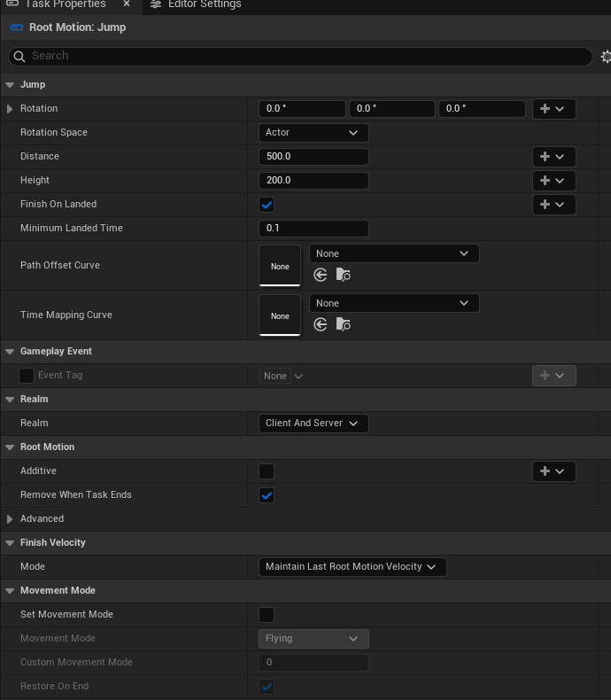Enable the Event Tag override checkbox
Viewport: 611px width, 700px height.
pyautogui.click(x=27, y=376)
